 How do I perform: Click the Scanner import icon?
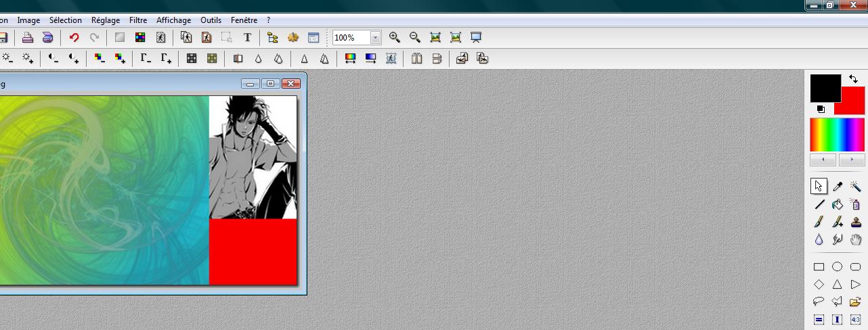tap(47, 38)
